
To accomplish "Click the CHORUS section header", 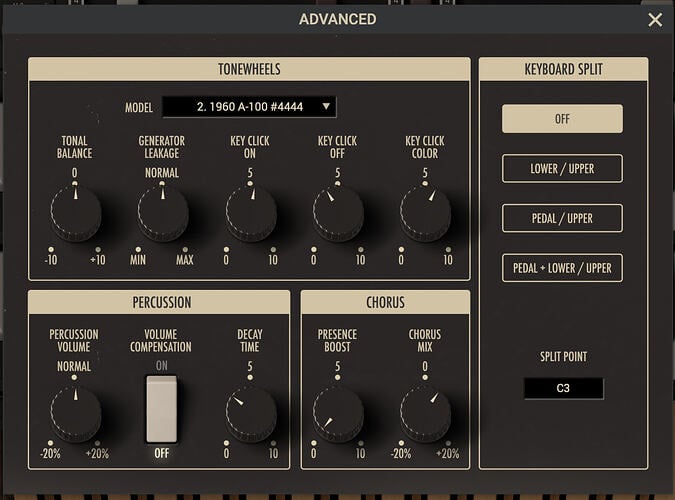I will click(x=385, y=302).
